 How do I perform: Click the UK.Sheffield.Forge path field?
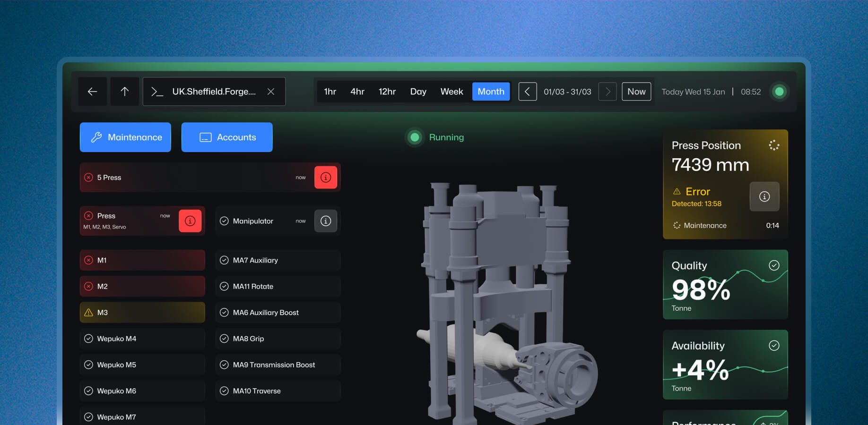214,92
